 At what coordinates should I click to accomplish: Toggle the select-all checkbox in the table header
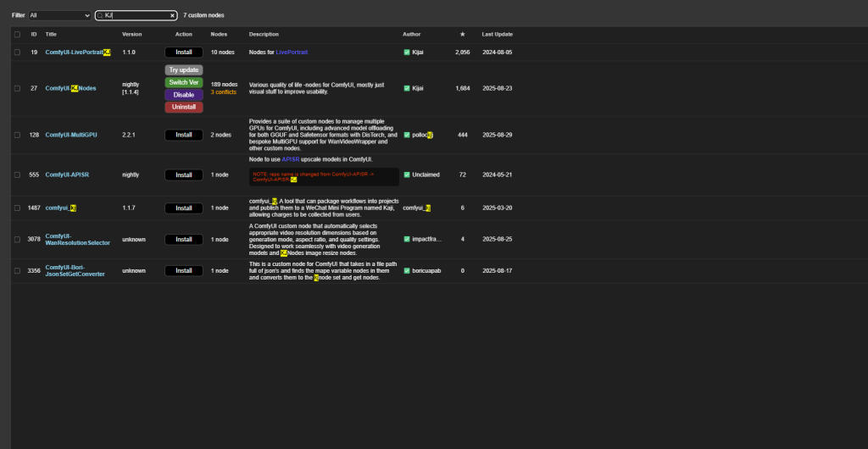click(17, 34)
